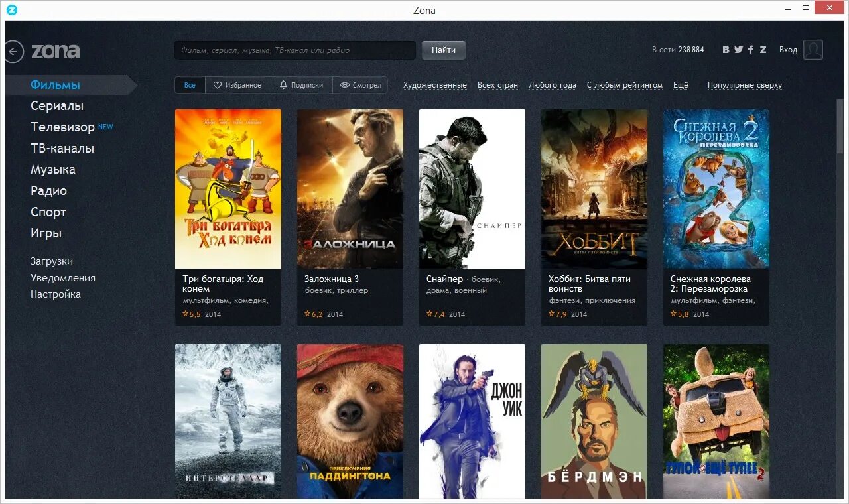Open the Три богатыря: Ход конем poster

(x=228, y=189)
